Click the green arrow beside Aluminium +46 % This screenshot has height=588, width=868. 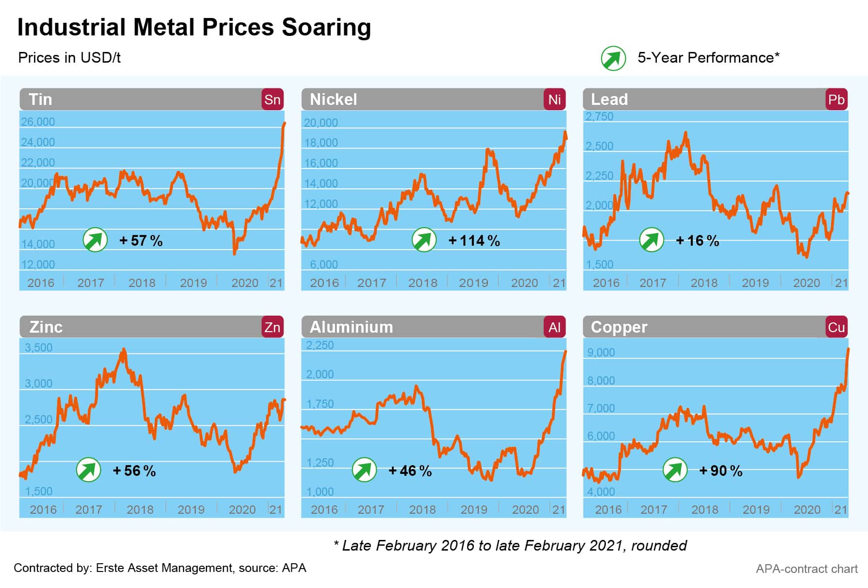click(364, 470)
